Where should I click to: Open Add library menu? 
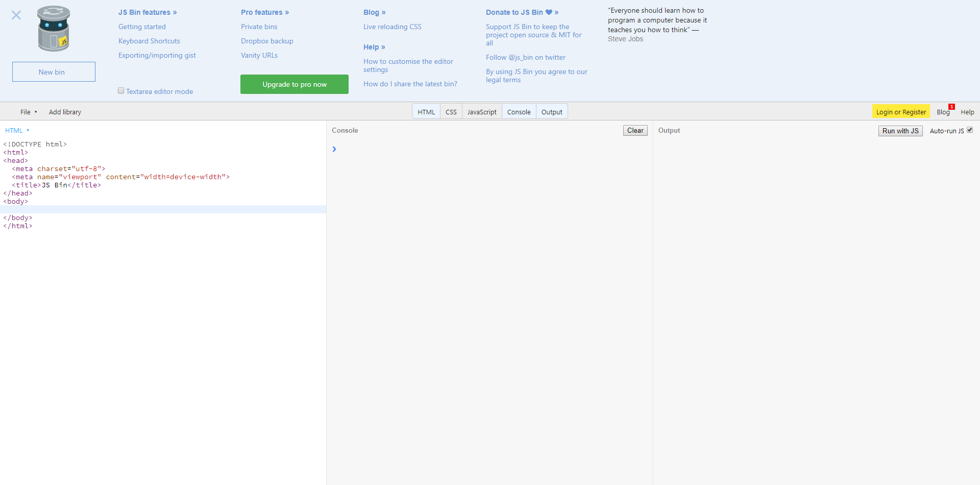point(65,112)
